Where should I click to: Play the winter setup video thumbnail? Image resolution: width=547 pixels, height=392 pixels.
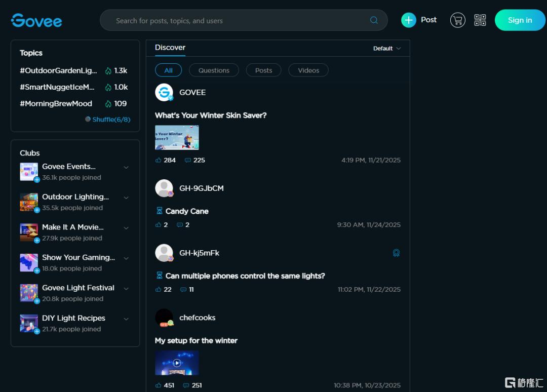177,363
